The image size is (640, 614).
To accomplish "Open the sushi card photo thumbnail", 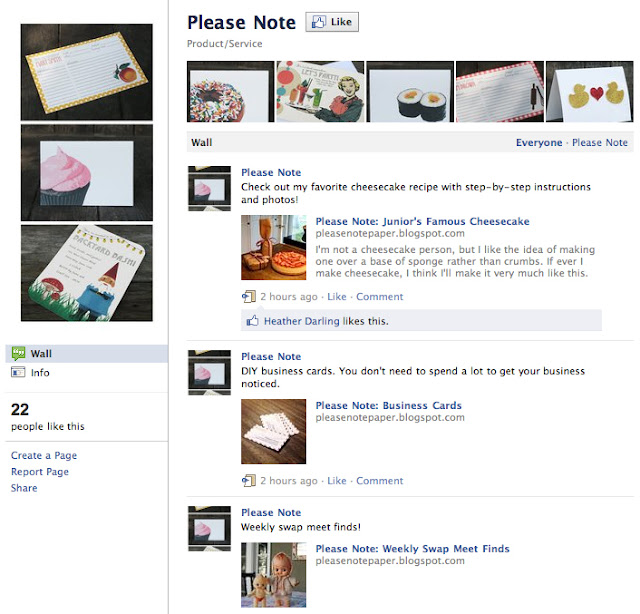I will click(x=410, y=92).
